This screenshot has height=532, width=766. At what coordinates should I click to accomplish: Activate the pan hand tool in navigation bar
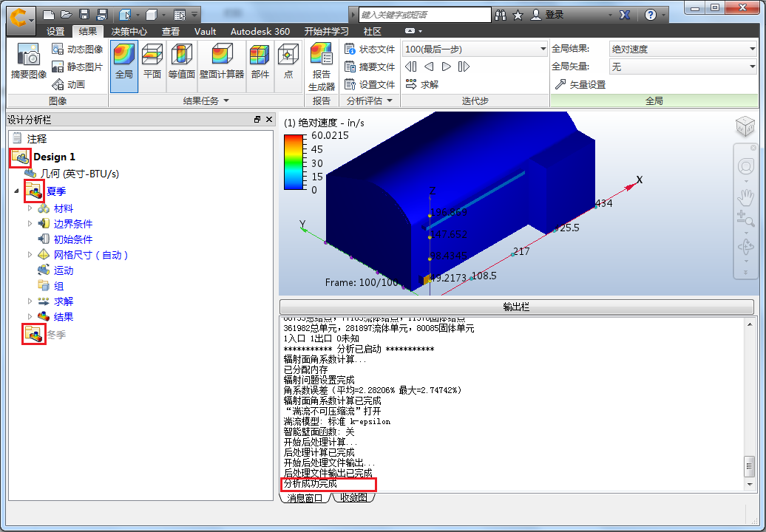tap(745, 198)
